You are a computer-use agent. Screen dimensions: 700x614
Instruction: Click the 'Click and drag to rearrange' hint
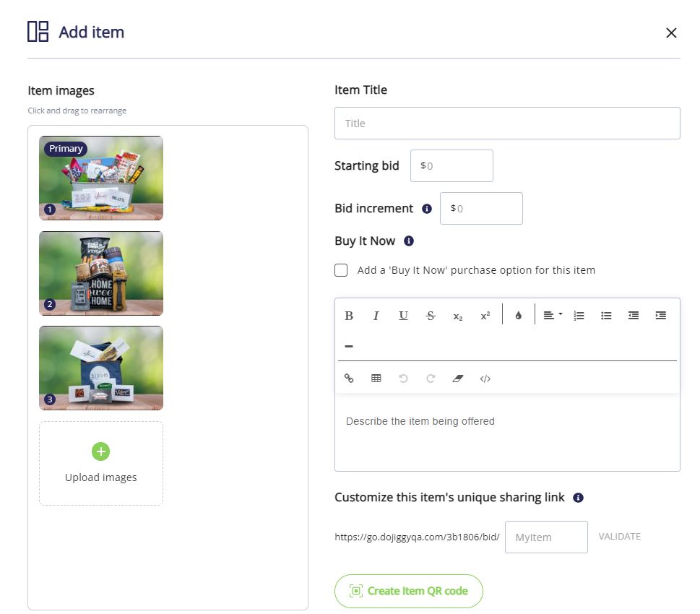[77, 111]
